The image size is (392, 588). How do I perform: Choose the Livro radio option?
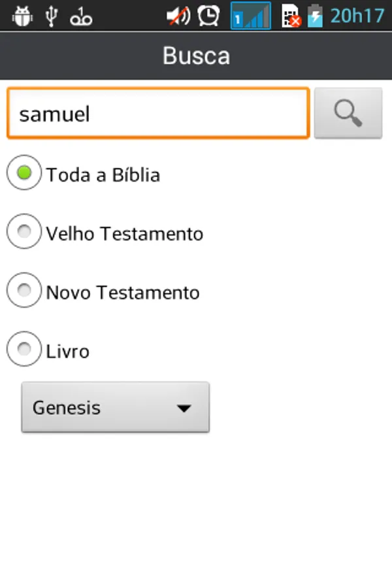pyautogui.click(x=24, y=350)
